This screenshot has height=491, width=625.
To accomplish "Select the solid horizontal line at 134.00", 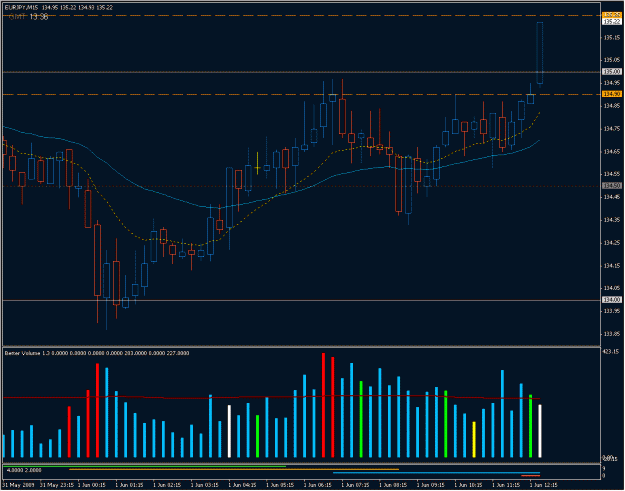I will [x=301, y=300].
